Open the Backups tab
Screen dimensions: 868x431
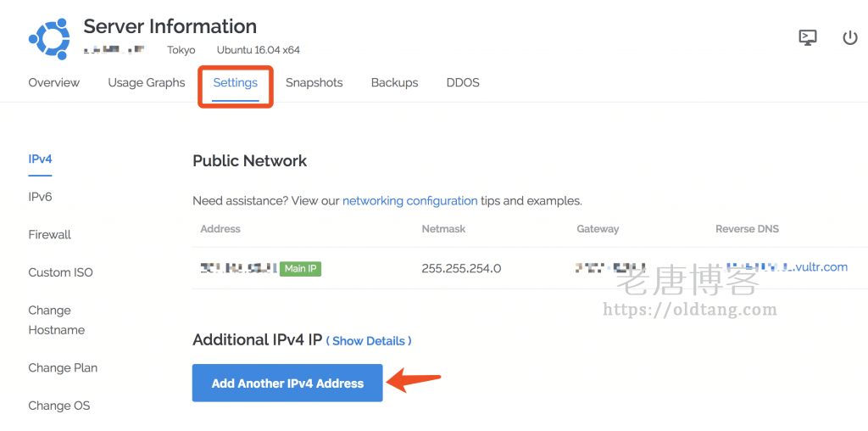point(394,83)
